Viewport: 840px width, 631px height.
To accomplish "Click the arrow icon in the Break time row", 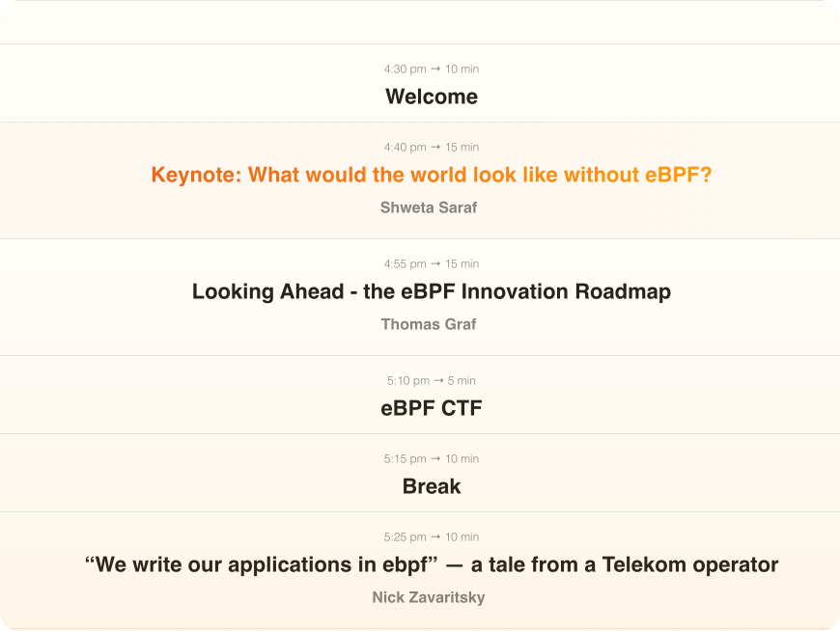I will [x=435, y=458].
